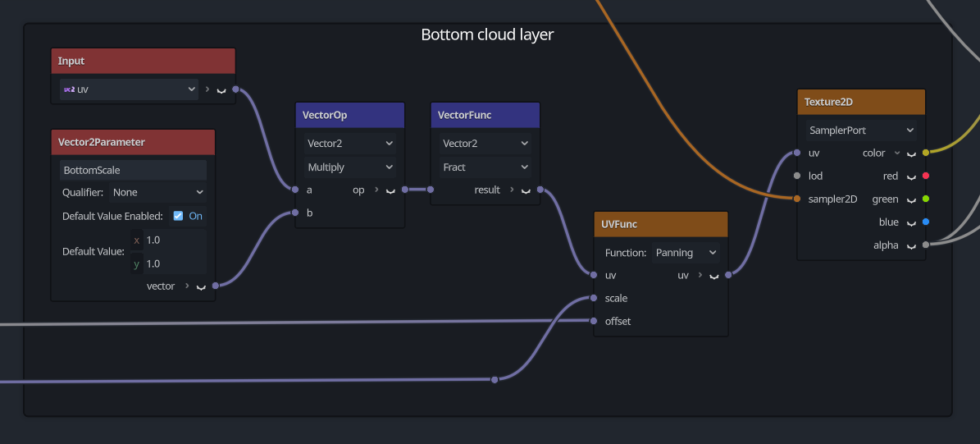This screenshot has width=980, height=444.
Task: Open the Multiply operator dropdown
Action: 350,167
